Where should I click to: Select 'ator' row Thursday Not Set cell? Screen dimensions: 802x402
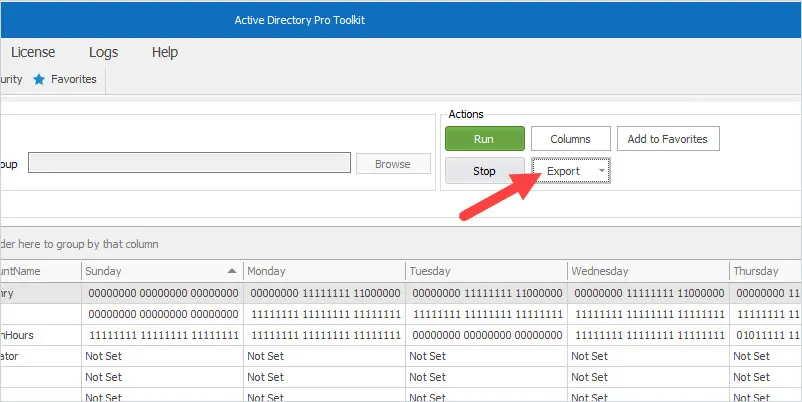(x=766, y=356)
